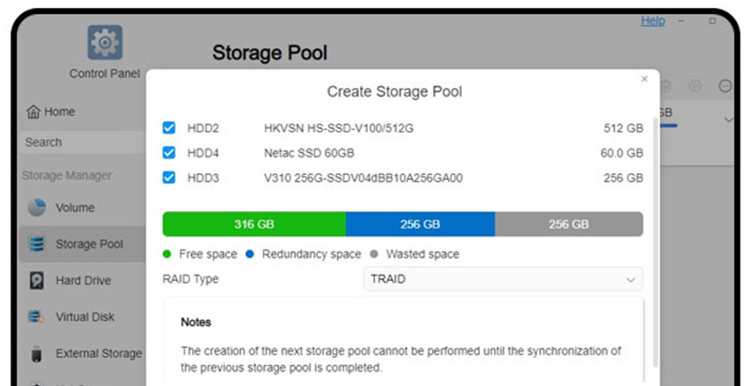Click the Help link
Screen dimensions: 750x386
point(653,21)
